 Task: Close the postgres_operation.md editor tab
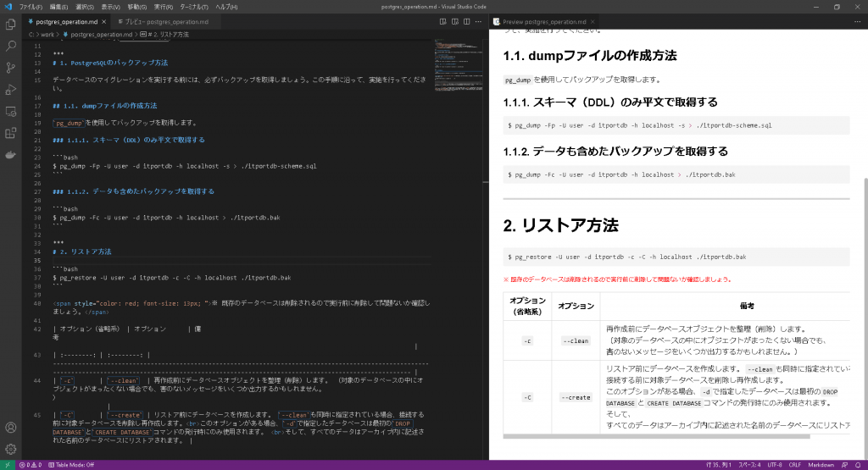coord(104,21)
